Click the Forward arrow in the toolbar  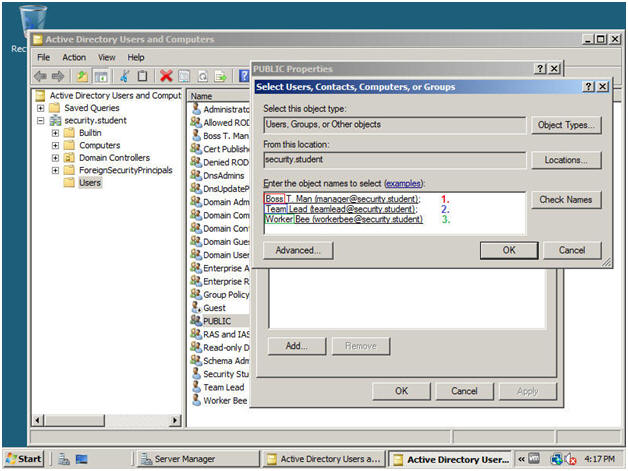(x=58, y=76)
